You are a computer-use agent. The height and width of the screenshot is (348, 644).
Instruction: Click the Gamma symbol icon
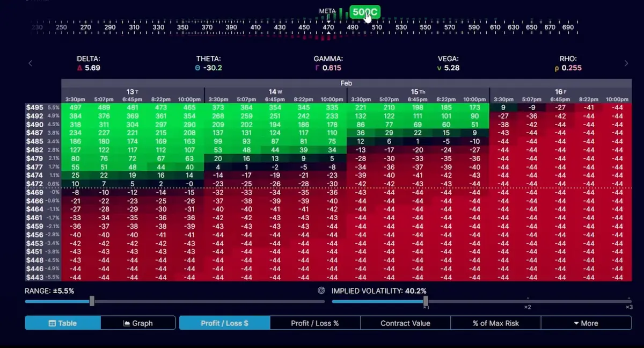pyautogui.click(x=317, y=68)
